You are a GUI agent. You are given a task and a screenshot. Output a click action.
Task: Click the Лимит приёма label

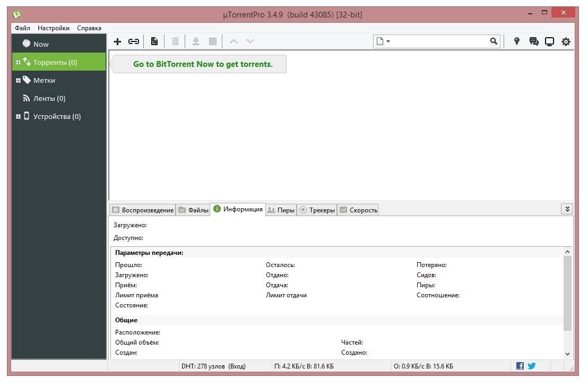(x=136, y=295)
